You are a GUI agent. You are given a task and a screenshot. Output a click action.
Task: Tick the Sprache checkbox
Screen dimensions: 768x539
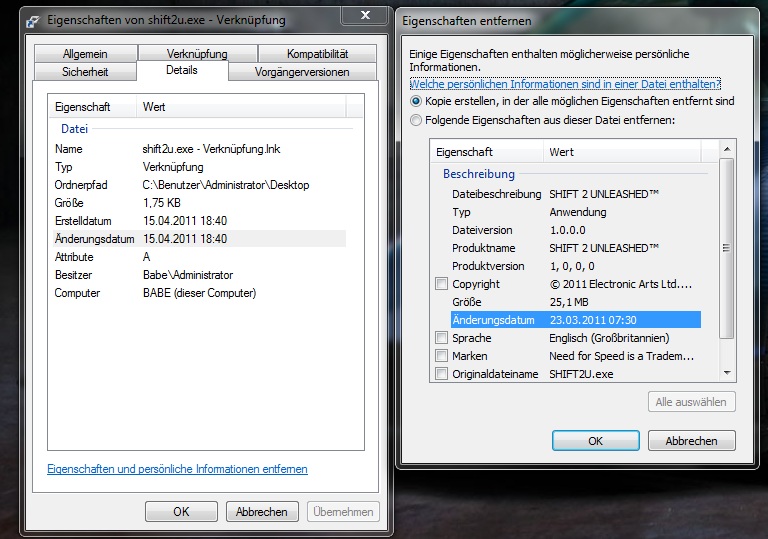coord(441,338)
